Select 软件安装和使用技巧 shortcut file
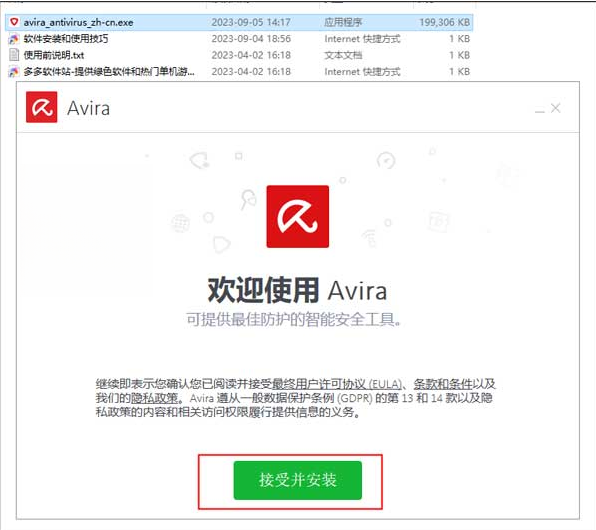 239,39
